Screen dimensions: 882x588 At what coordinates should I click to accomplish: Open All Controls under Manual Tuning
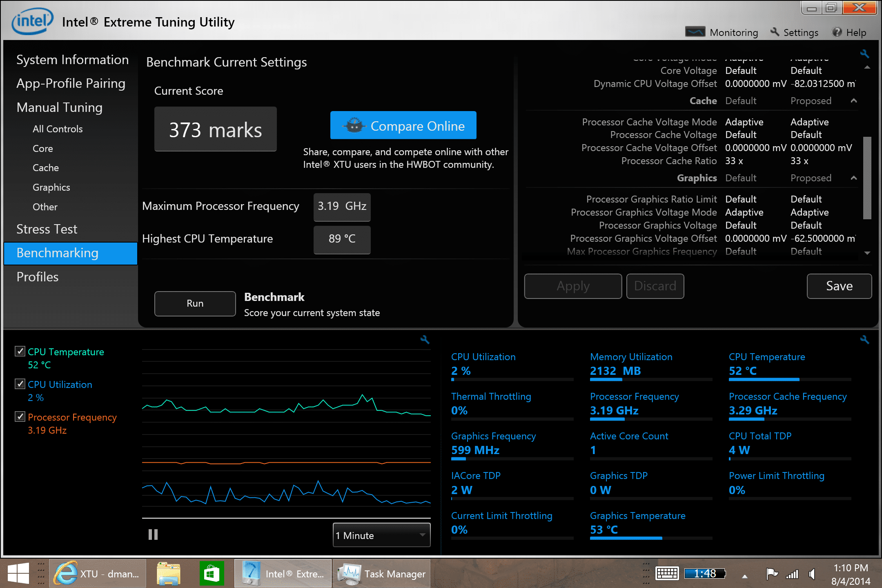pos(58,129)
